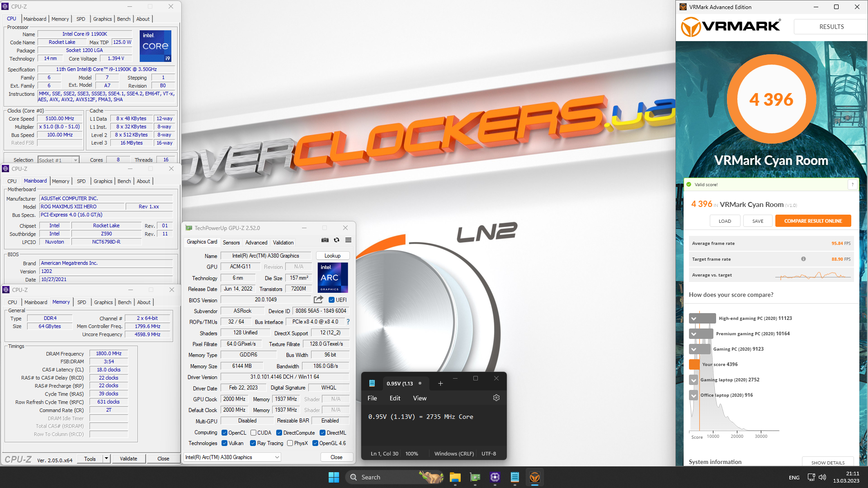
Task: Expand Office laptop (2020) comparison
Action: (693, 395)
